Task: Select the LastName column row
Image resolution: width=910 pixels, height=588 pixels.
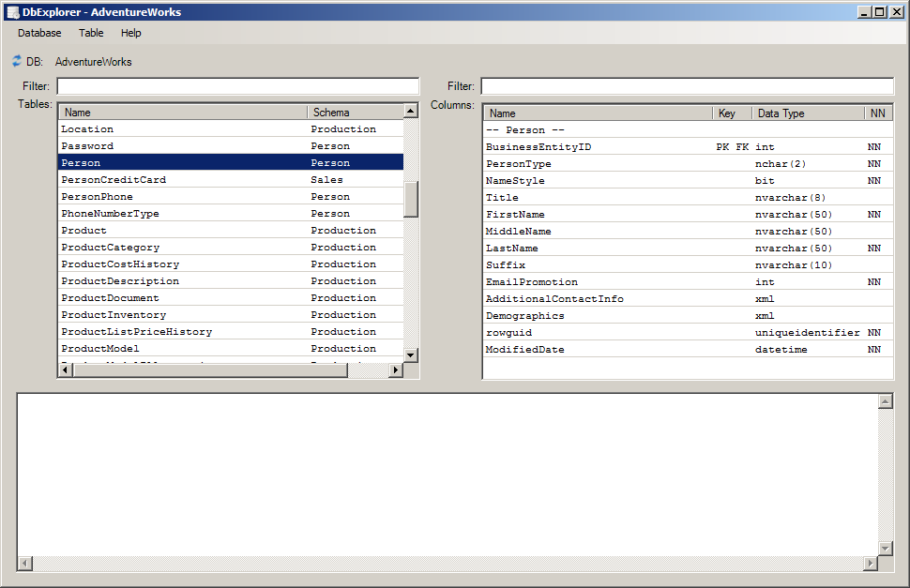Action: coord(688,248)
